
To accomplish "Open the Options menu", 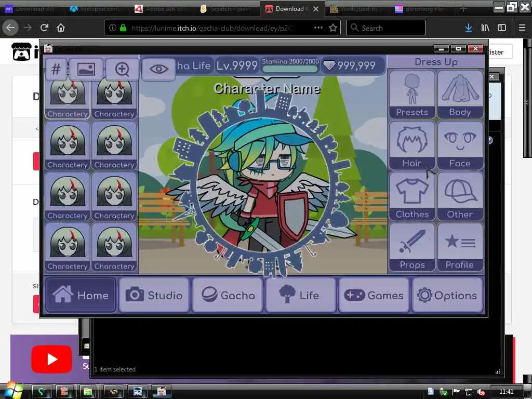I will click(x=447, y=295).
